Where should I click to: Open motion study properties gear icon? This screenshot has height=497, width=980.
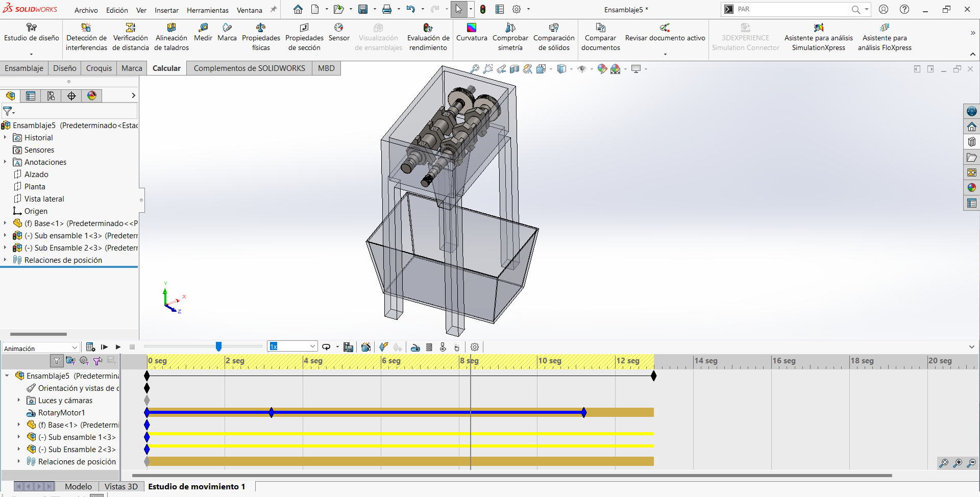[x=475, y=347]
